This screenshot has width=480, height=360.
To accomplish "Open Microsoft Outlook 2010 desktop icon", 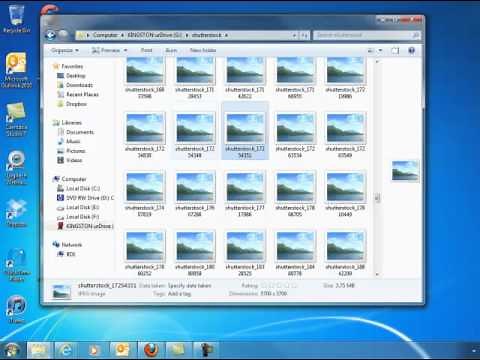I will pyautogui.click(x=16, y=70).
